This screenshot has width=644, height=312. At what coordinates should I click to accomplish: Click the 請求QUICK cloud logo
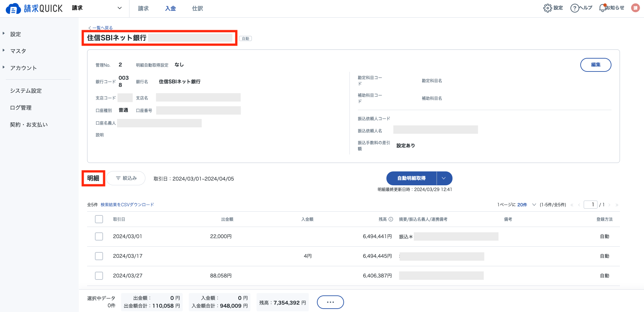coord(34,8)
